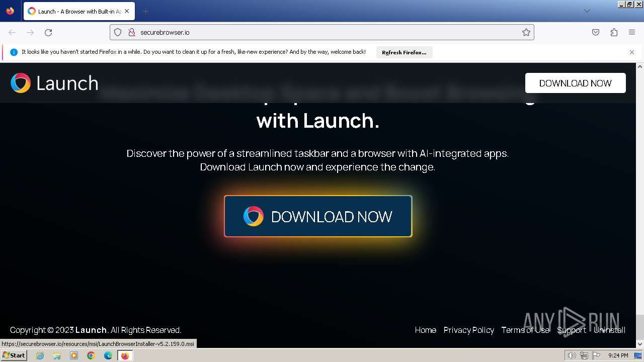The image size is (644, 362).
Task: Open the extensions puzzle icon
Action: pos(614,32)
